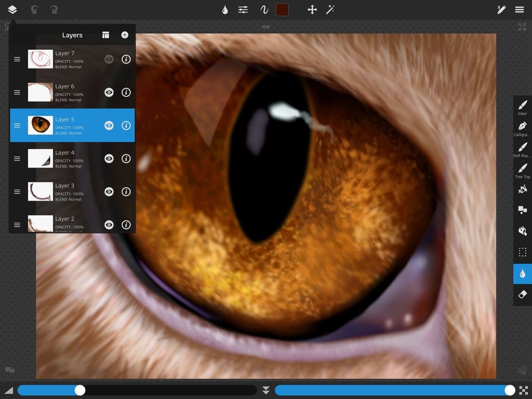Viewport: 532px width, 399px height.
Task: Add a new layer with the plus button
Action: 124,35
